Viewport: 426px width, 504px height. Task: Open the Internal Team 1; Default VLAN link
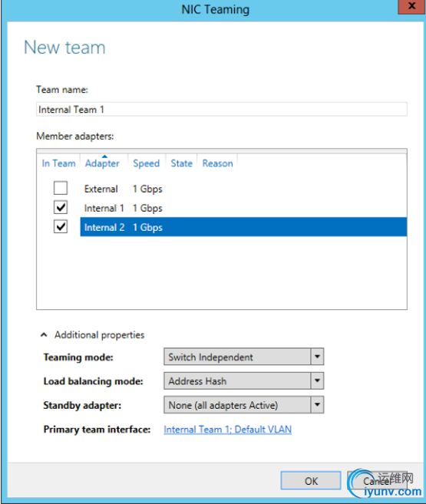tap(228, 430)
